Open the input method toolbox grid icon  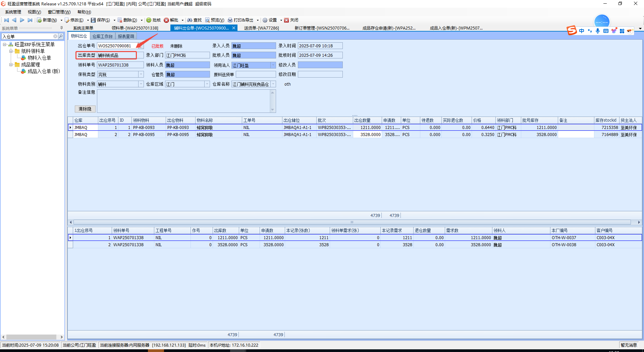(622, 31)
